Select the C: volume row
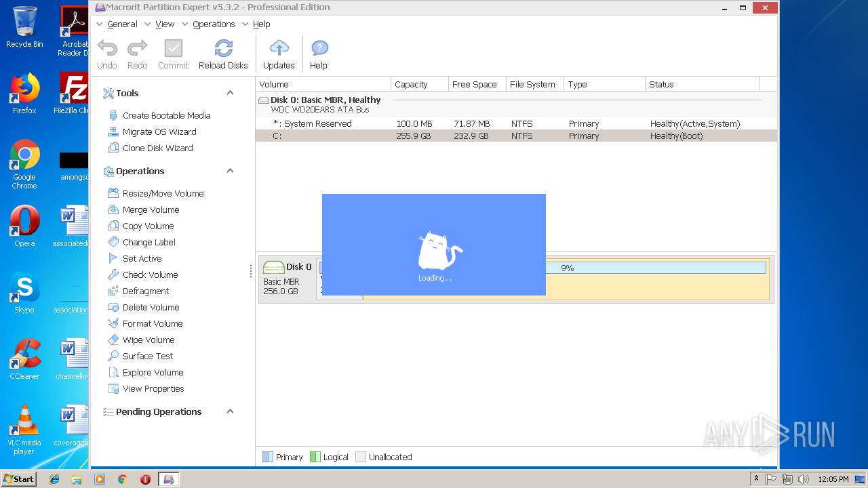The width and height of the screenshot is (868, 488). coord(516,136)
